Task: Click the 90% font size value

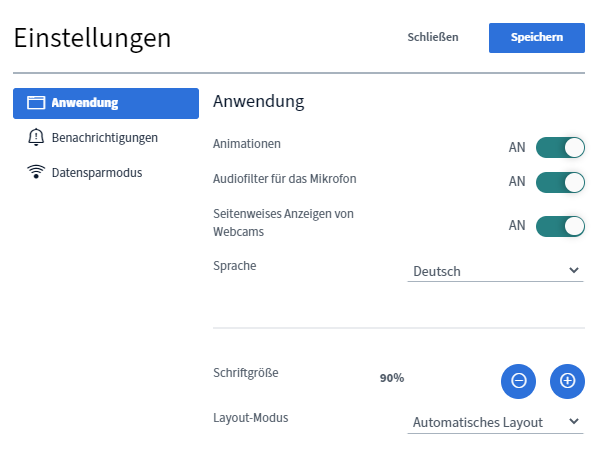Action: tap(392, 378)
